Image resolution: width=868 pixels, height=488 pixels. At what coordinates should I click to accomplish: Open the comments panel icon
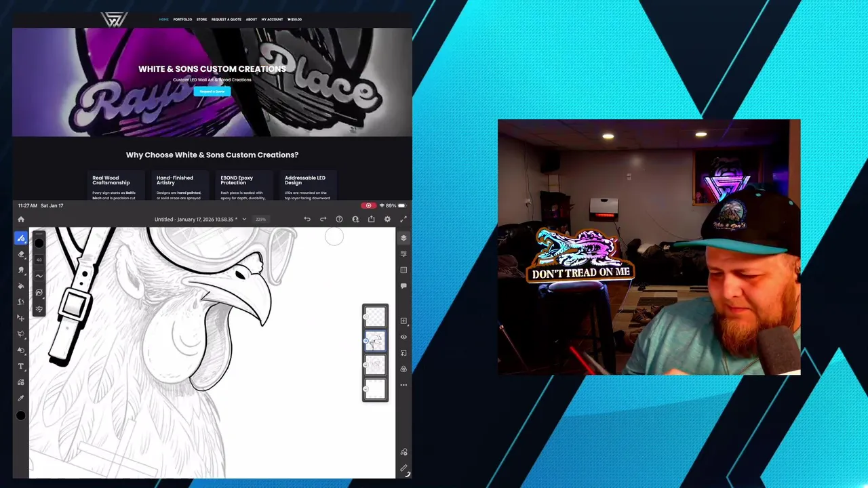tap(403, 286)
